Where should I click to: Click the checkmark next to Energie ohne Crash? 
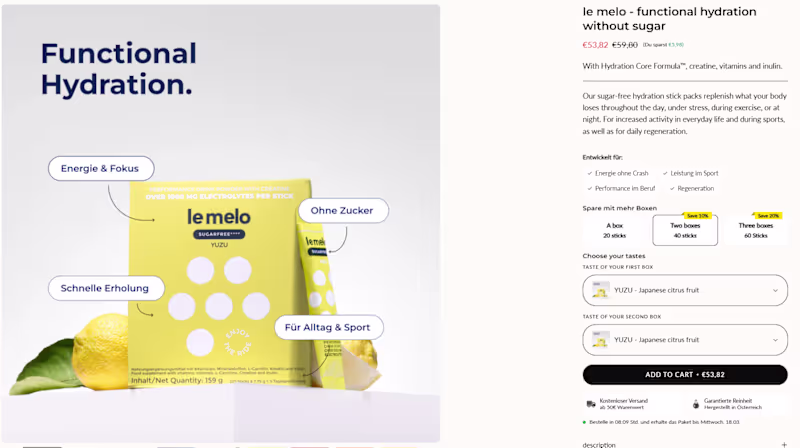tap(589, 173)
